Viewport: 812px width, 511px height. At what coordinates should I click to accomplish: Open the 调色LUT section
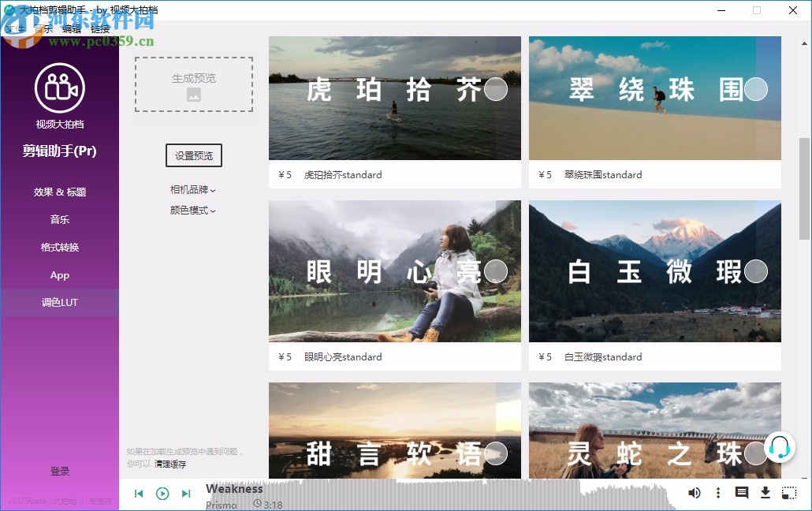click(x=60, y=302)
